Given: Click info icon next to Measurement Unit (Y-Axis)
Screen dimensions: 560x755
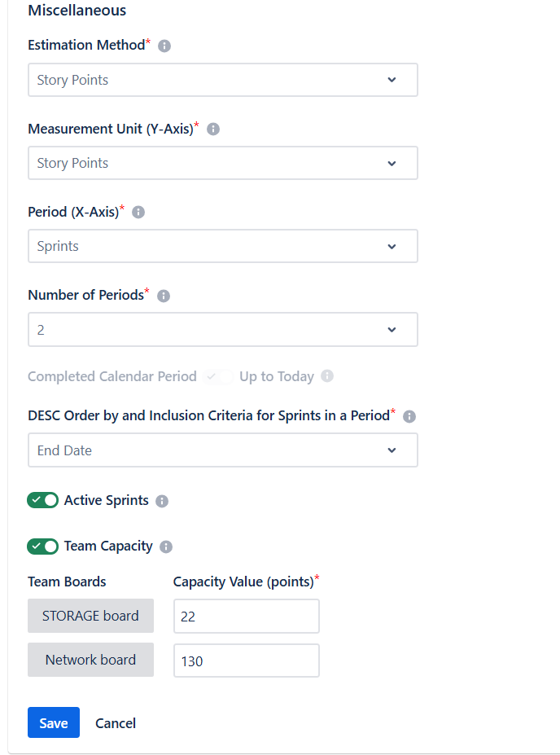Looking at the screenshot, I should point(213,129).
